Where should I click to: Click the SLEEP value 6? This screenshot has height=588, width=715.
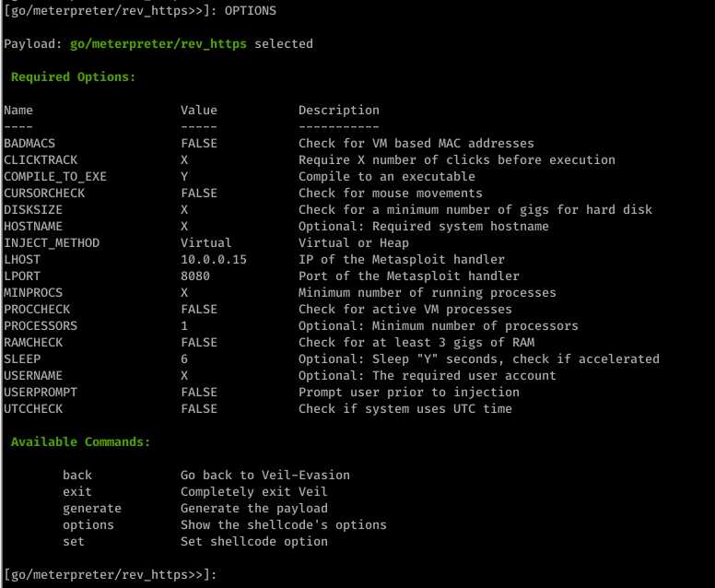pos(184,359)
